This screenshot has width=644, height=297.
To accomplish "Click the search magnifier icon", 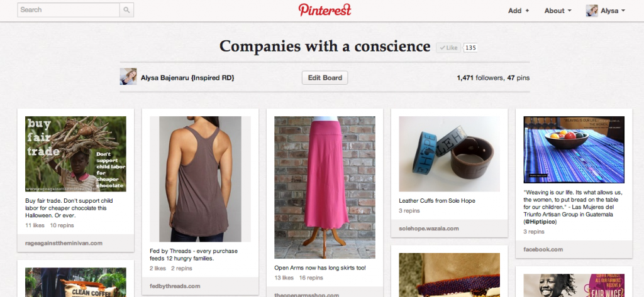I will (126, 10).
